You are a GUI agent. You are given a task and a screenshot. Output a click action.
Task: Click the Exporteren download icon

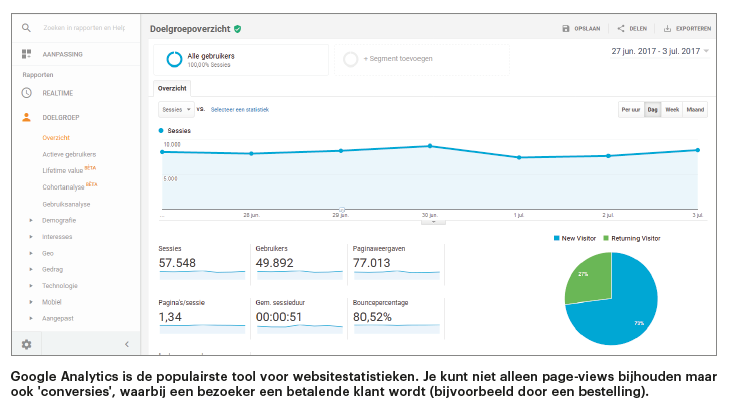coord(668,29)
